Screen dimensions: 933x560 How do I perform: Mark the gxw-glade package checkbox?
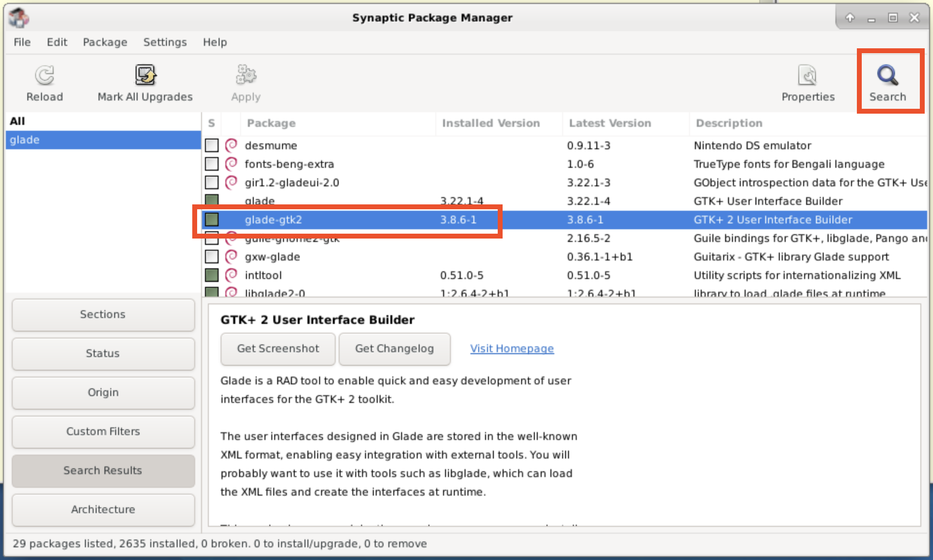pos(212,257)
